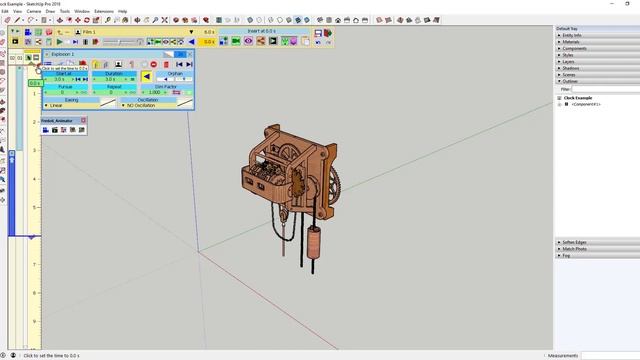Select Clock Example in the Outliner
The height and width of the screenshot is (360, 640).
coord(578,98)
